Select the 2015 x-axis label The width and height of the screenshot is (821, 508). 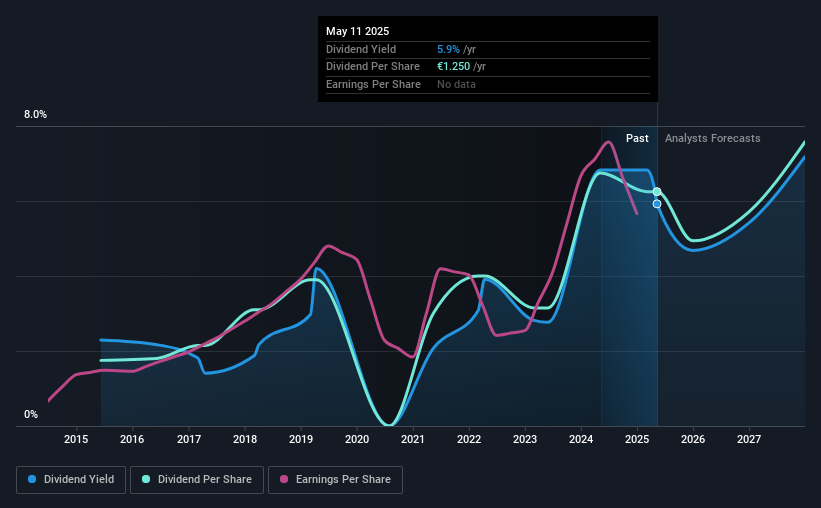pyautogui.click(x=76, y=439)
